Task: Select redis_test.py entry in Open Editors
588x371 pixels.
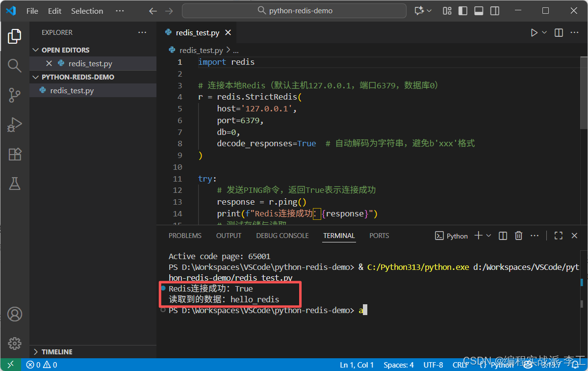Action: click(93, 63)
